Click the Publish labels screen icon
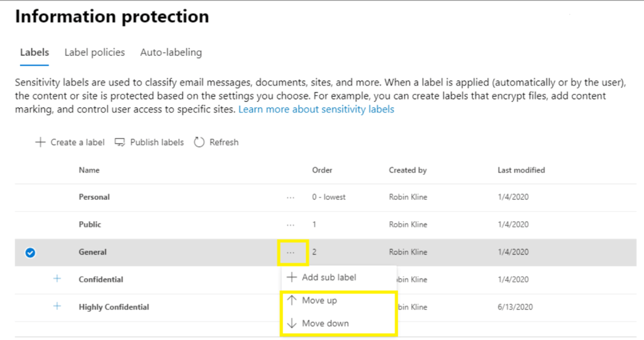The width and height of the screenshot is (644, 340). coord(119,142)
